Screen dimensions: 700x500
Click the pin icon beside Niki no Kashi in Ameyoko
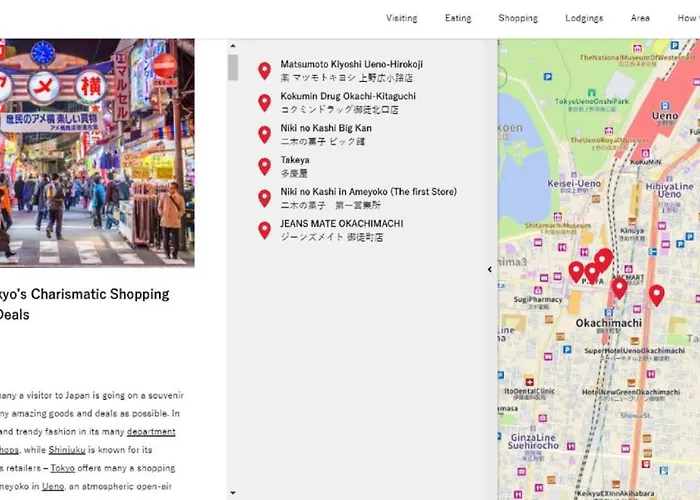[x=264, y=198]
